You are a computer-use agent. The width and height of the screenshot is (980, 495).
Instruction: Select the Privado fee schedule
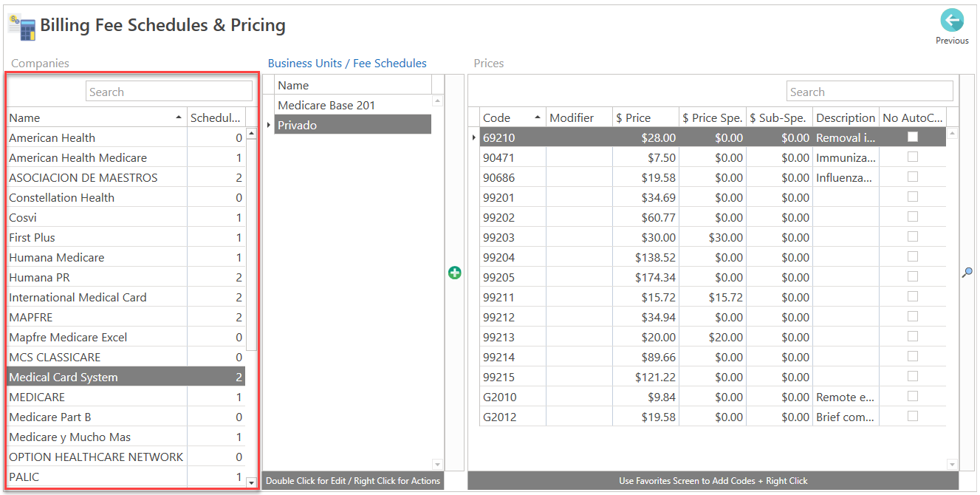point(352,125)
